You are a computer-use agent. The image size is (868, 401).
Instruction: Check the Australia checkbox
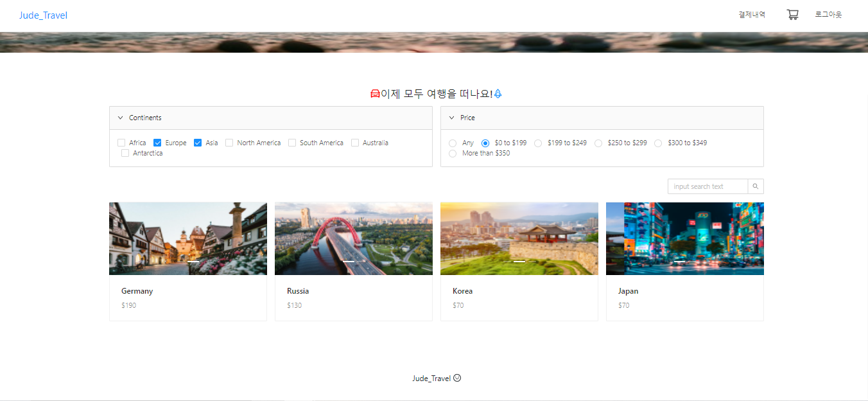click(x=355, y=143)
